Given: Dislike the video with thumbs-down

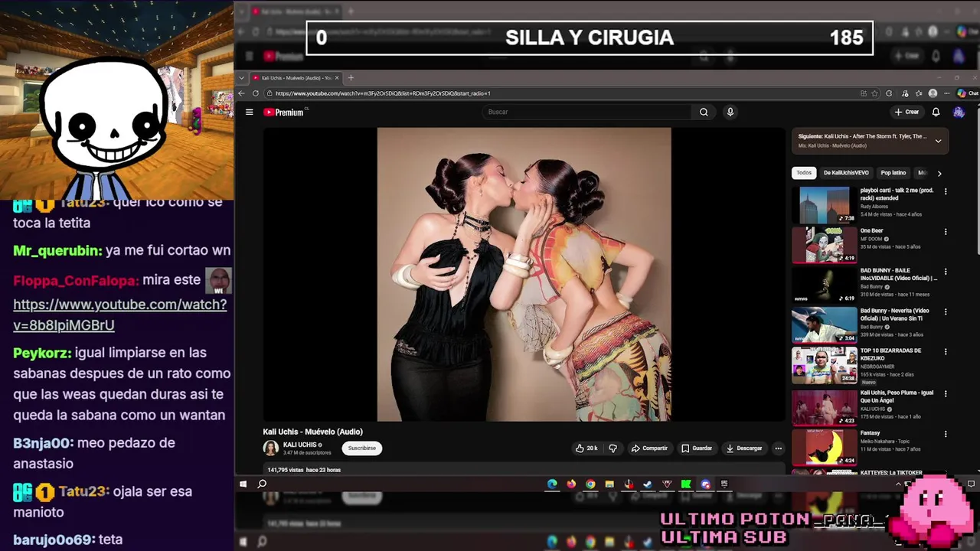Looking at the screenshot, I should pos(612,448).
